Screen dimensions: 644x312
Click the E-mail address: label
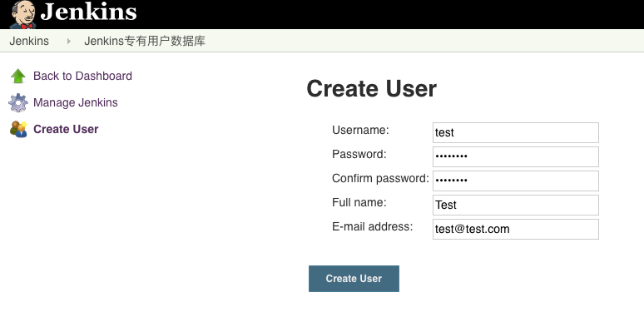[x=373, y=226]
